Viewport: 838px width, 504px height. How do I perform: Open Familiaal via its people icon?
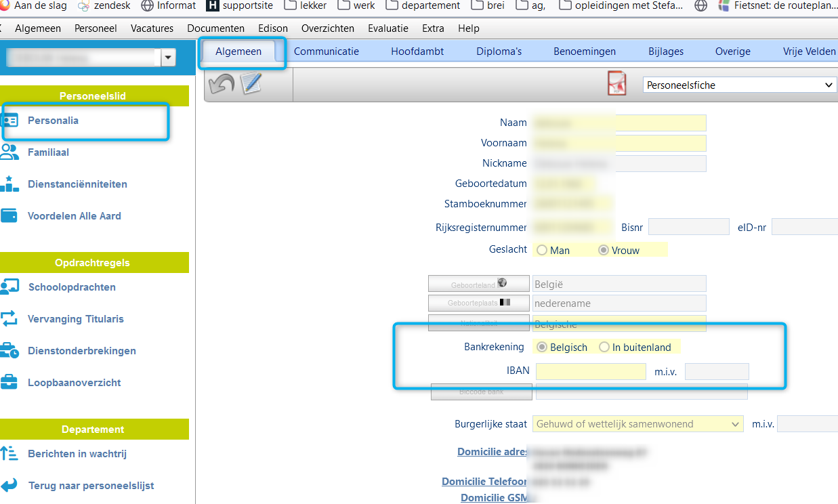pyautogui.click(x=9, y=152)
